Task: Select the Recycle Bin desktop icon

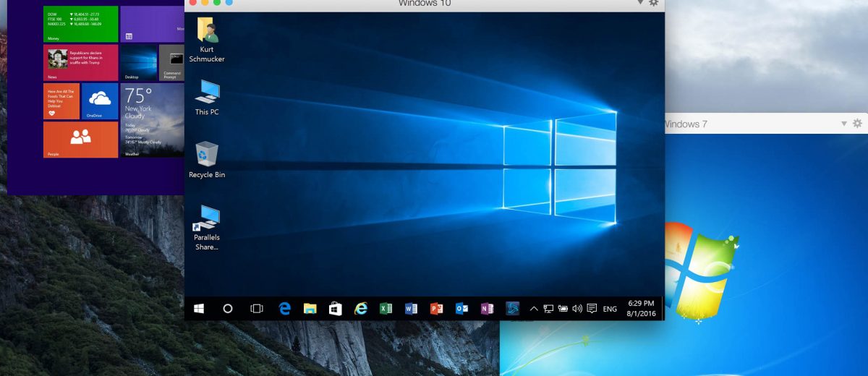Action: (x=207, y=160)
